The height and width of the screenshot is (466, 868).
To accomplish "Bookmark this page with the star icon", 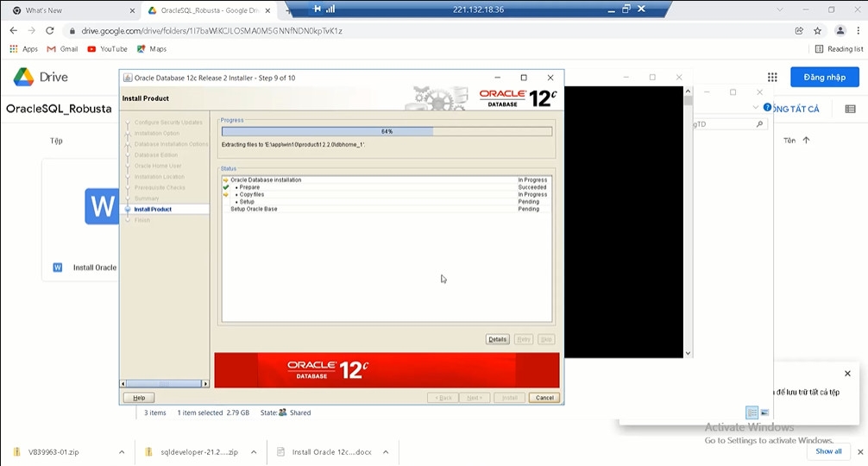I will point(818,31).
